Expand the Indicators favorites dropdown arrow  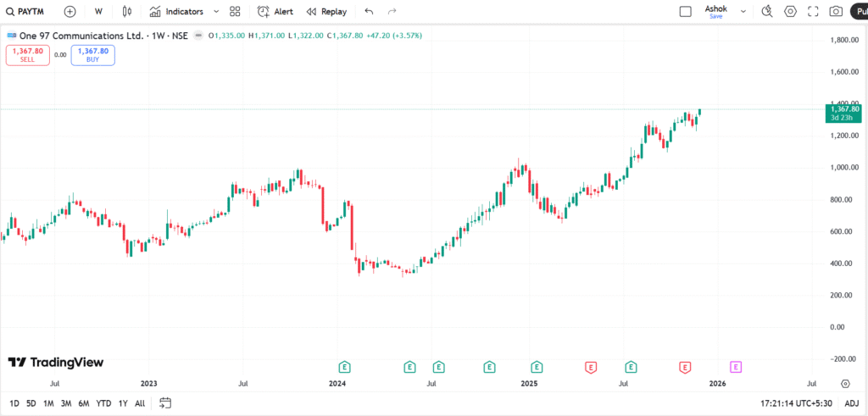216,12
